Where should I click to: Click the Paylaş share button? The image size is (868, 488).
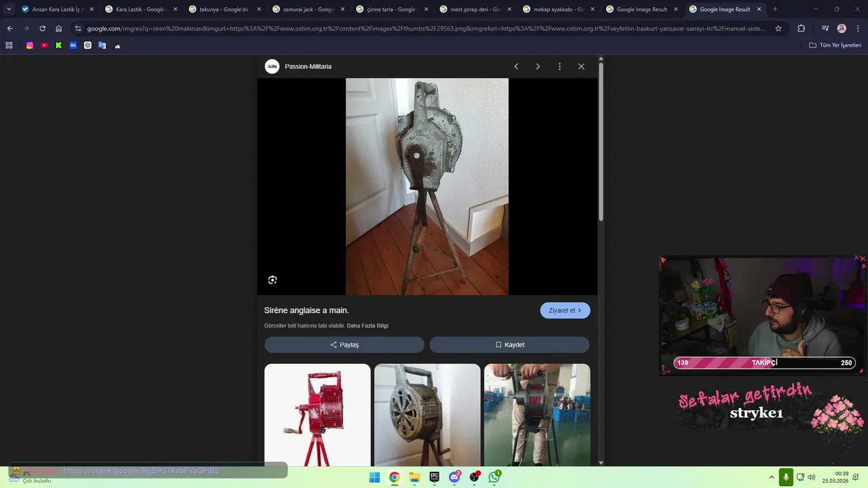[x=344, y=345]
